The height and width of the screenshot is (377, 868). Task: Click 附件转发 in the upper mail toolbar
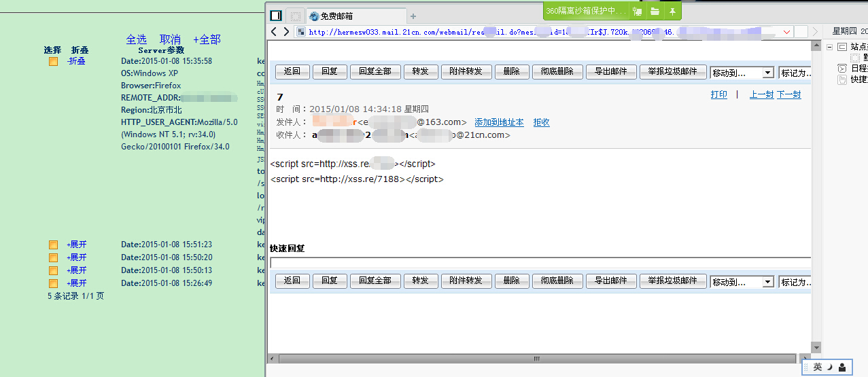[x=466, y=71]
